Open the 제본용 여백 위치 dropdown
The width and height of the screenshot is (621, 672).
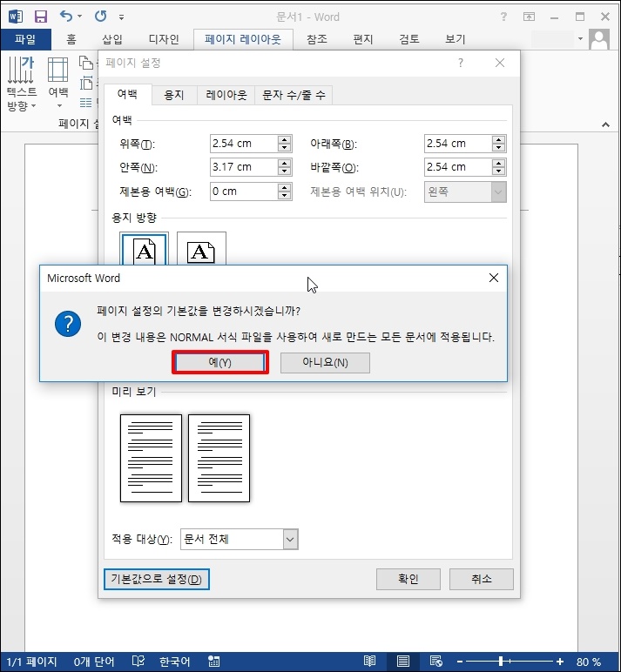coord(465,192)
